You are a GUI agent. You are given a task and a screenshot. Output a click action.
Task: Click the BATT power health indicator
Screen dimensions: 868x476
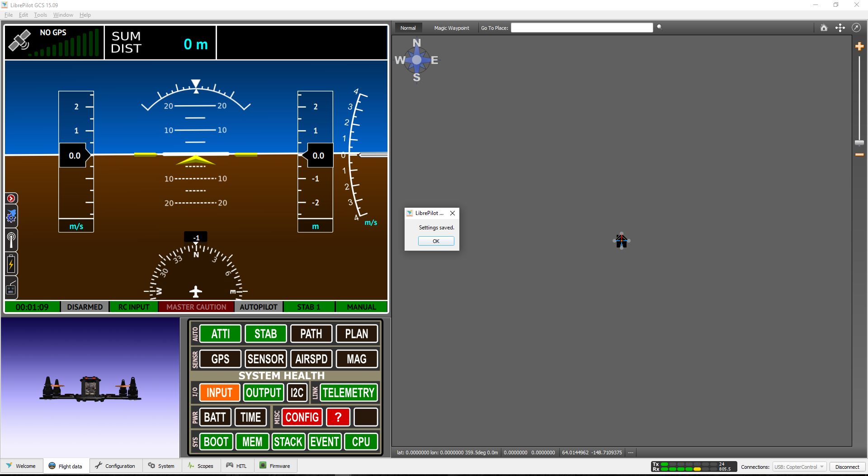point(215,417)
